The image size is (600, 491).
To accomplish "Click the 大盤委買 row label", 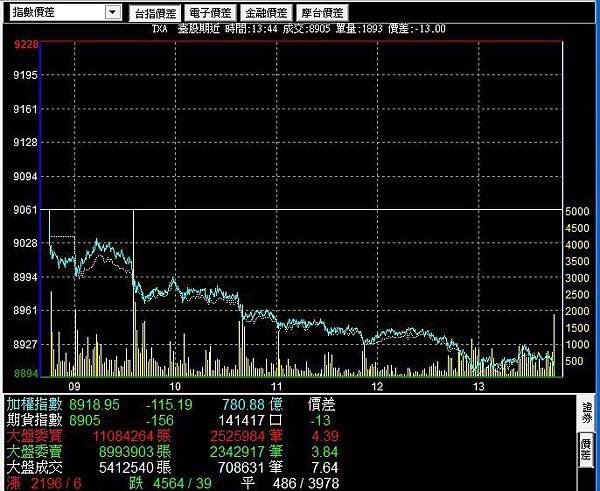I will (34, 436).
